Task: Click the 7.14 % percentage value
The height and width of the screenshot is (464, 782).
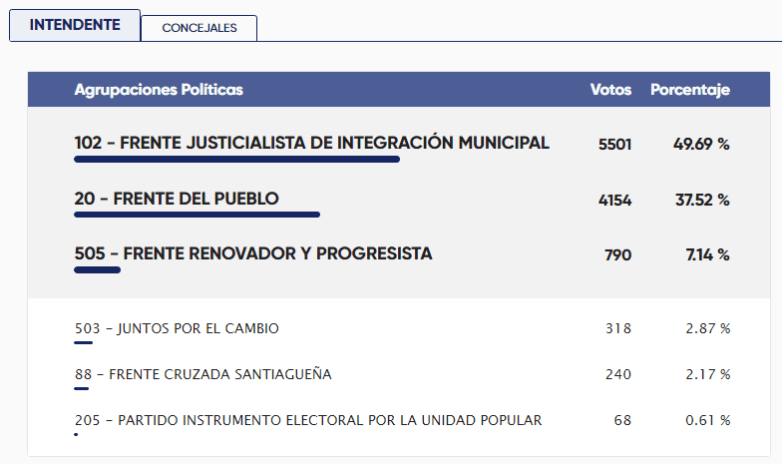Action: click(708, 255)
